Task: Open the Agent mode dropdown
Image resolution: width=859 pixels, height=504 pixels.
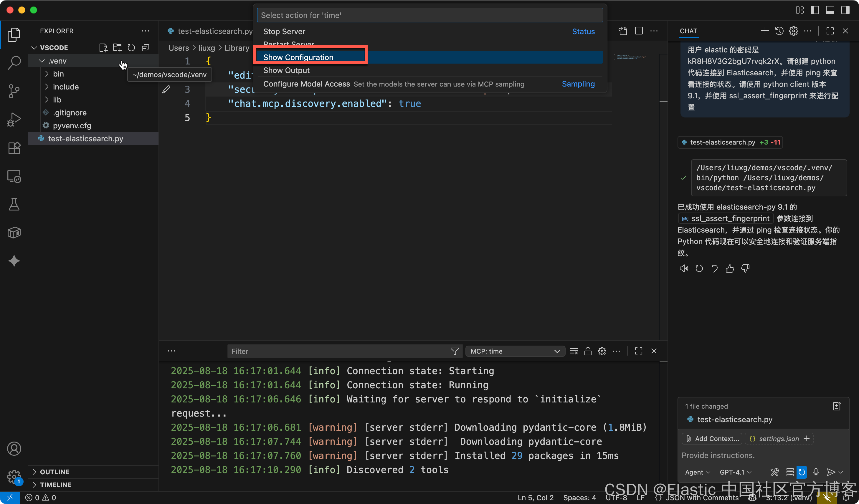Action: tap(698, 472)
